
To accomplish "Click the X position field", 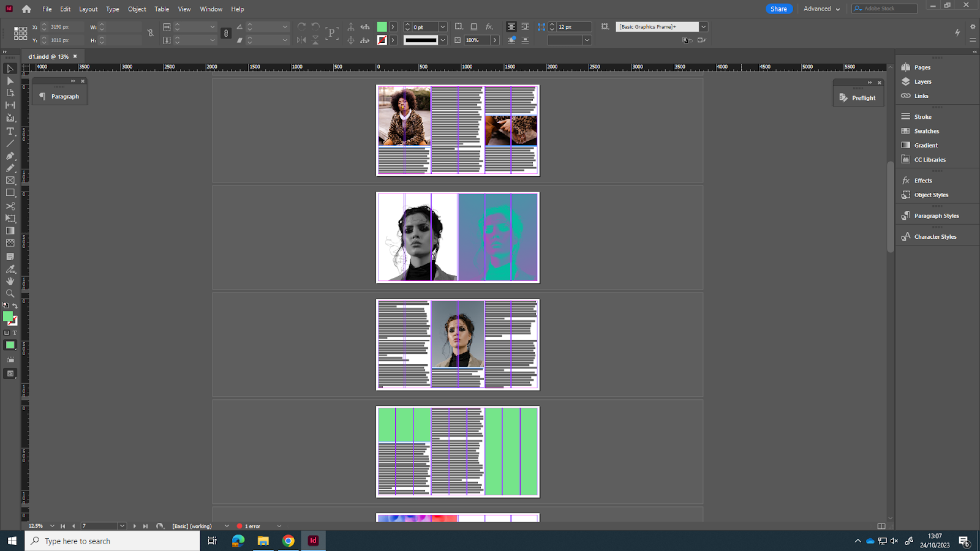I will pyautogui.click(x=66, y=27).
